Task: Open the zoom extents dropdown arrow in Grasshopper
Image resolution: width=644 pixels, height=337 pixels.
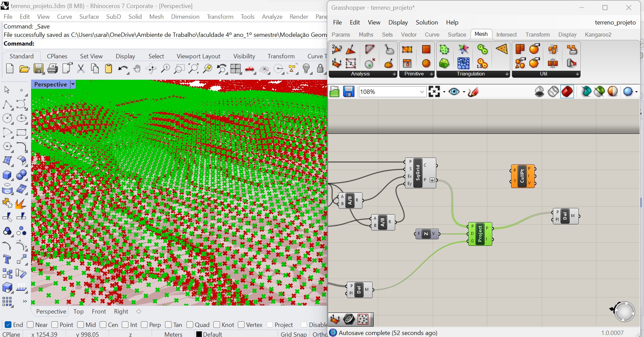Action: click(444, 92)
